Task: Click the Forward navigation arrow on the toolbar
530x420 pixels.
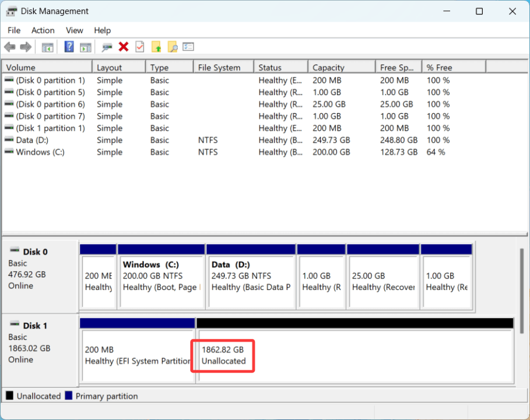Action: pos(26,47)
